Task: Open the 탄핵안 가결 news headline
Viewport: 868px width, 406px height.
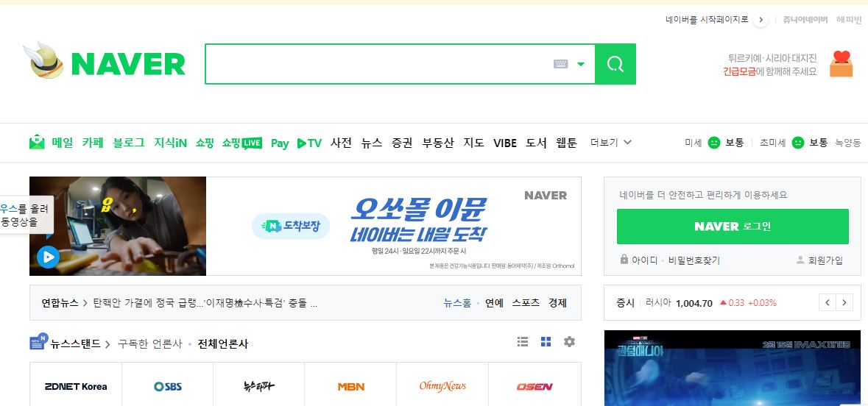Action: pyautogui.click(x=205, y=303)
